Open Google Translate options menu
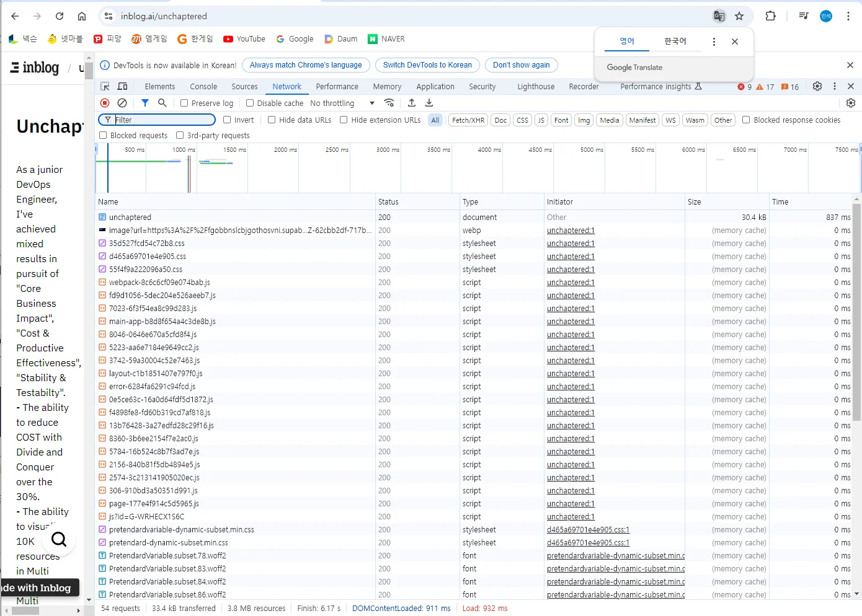The height and width of the screenshot is (616, 862). [714, 42]
